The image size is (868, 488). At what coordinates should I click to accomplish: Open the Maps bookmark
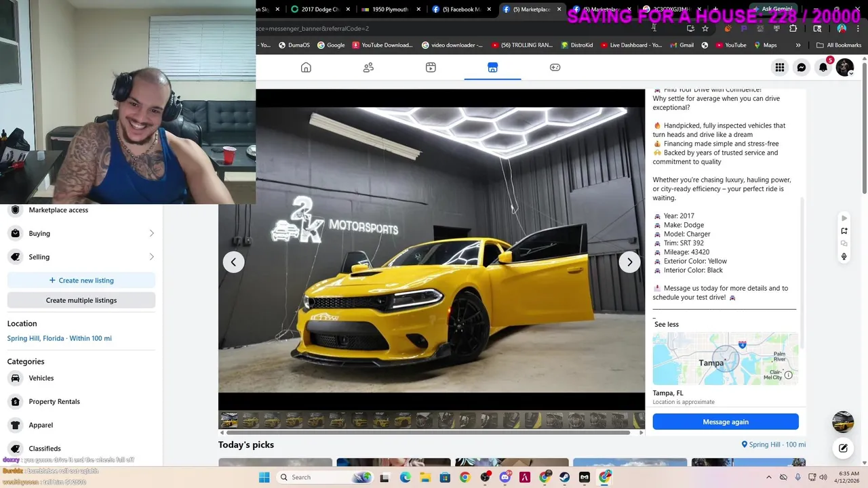(x=764, y=45)
